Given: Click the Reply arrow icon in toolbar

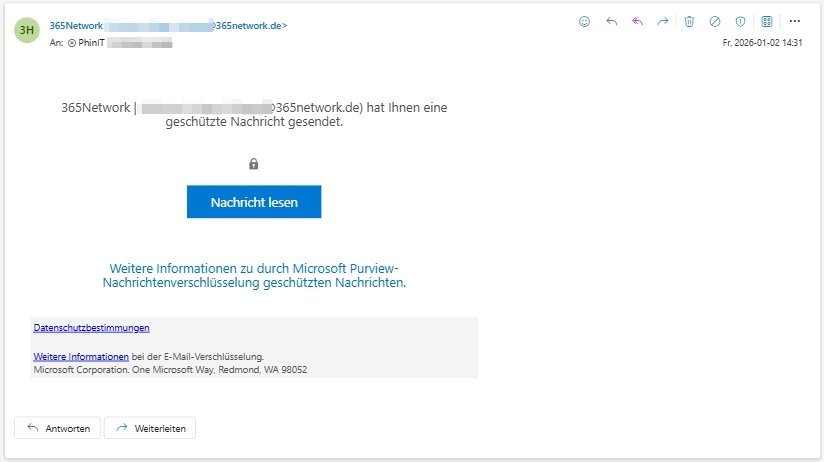Looking at the screenshot, I should pos(612,21).
